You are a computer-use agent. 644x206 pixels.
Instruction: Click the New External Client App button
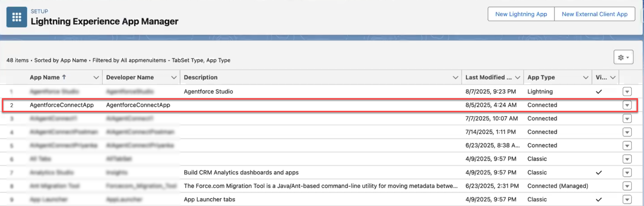595,14
